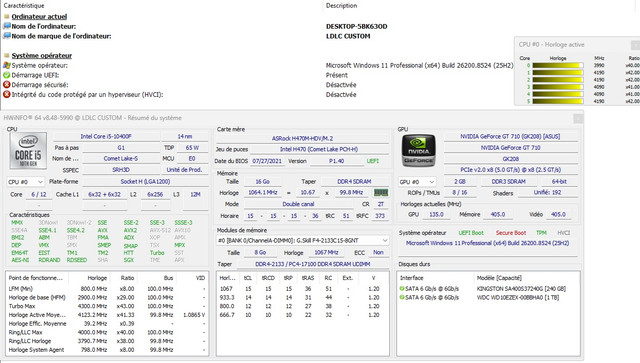
Task: Click the red cross icon for Démarrage sécurisé
Action: click(x=7, y=85)
